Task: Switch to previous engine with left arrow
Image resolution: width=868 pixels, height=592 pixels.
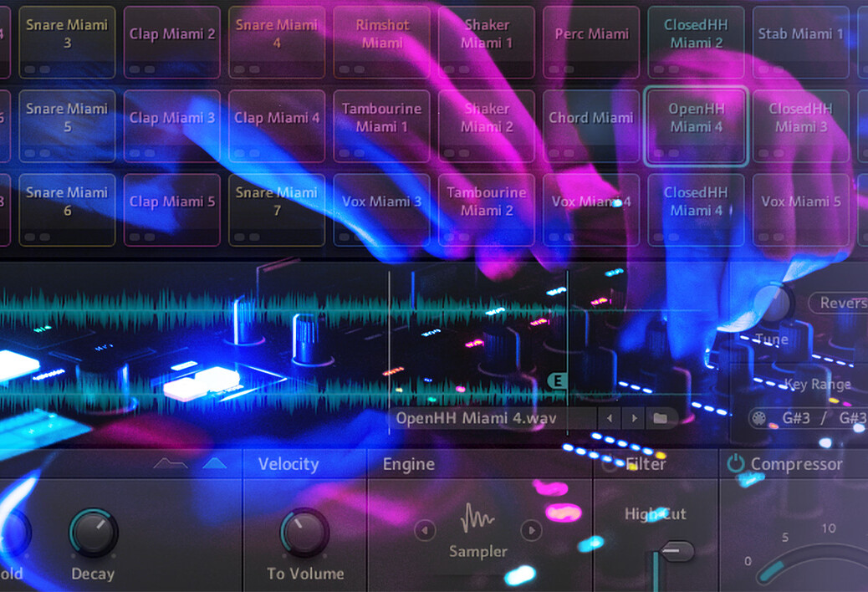Action: 425,531
